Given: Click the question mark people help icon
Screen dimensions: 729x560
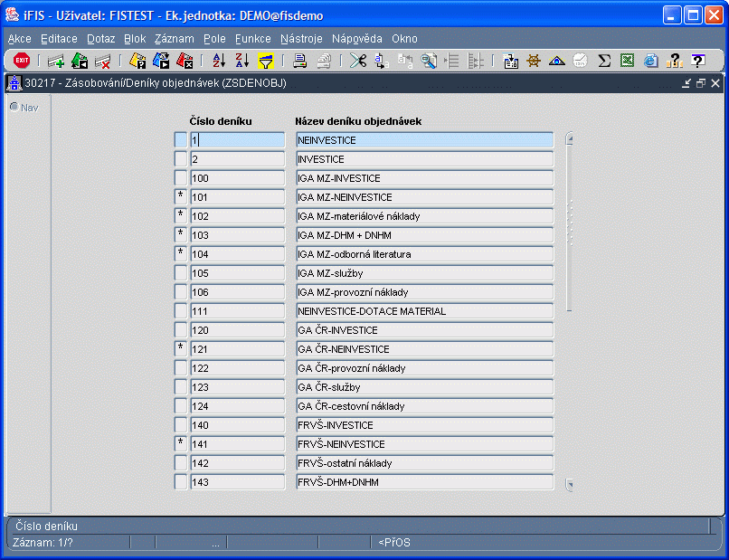Looking at the screenshot, I should (x=674, y=61).
